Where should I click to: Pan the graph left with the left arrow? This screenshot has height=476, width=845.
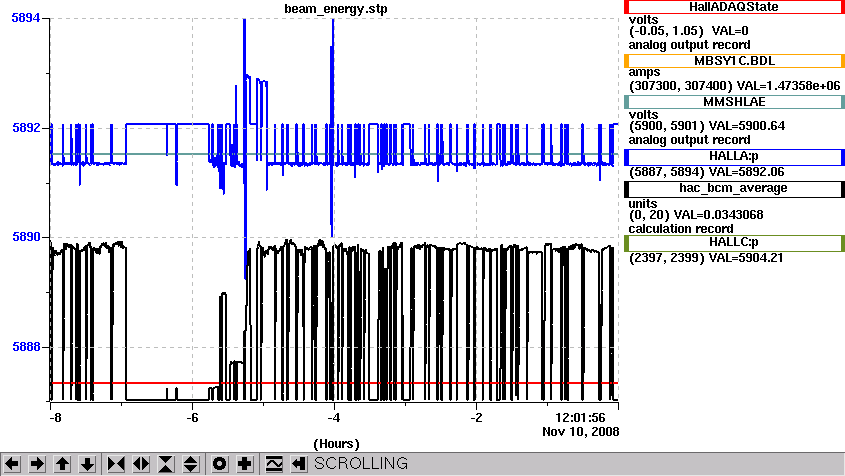[12, 464]
